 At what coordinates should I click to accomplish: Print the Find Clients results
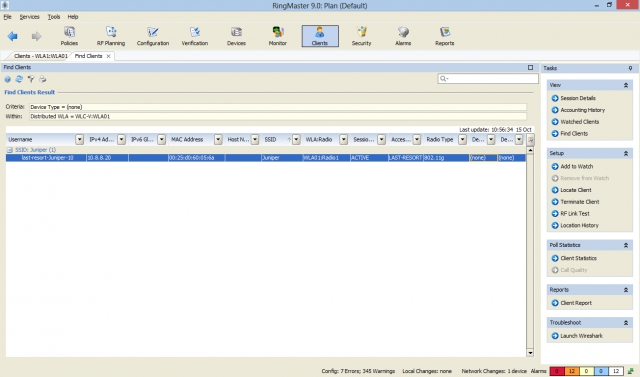click(x=43, y=79)
